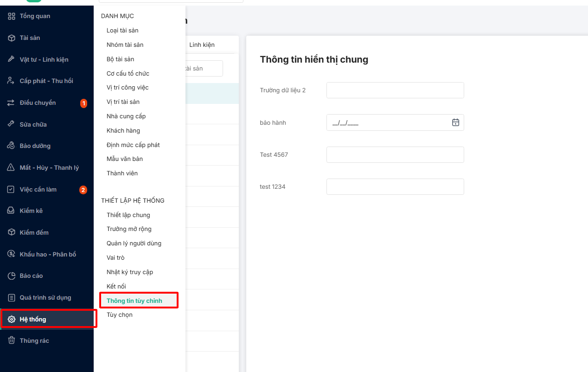The height and width of the screenshot is (372, 588).
Task: Open Vai trò menu item
Action: (115, 258)
